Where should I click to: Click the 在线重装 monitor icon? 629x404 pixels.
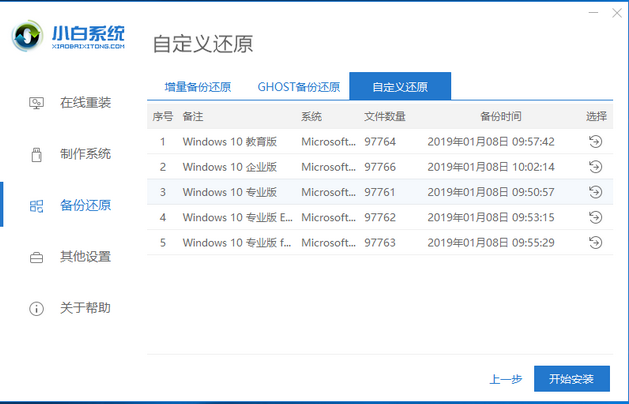(x=37, y=103)
